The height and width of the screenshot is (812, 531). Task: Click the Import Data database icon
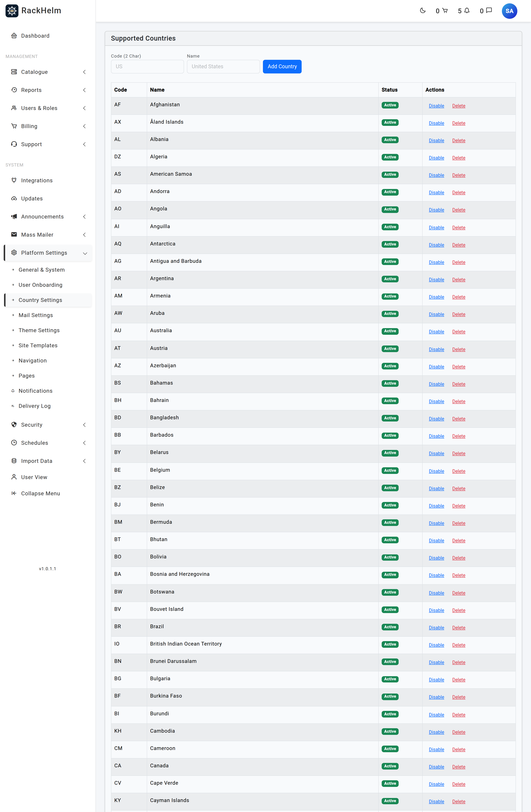[x=14, y=461]
